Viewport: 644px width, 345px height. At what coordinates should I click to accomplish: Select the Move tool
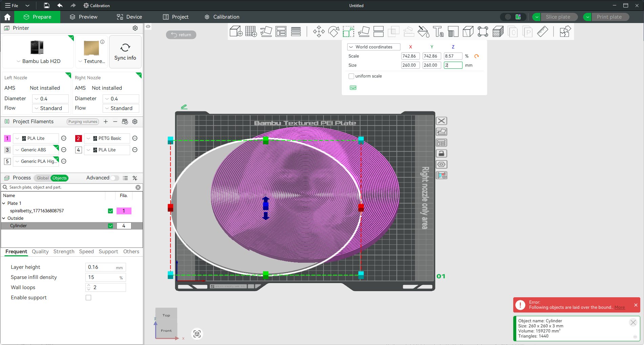[x=318, y=31]
